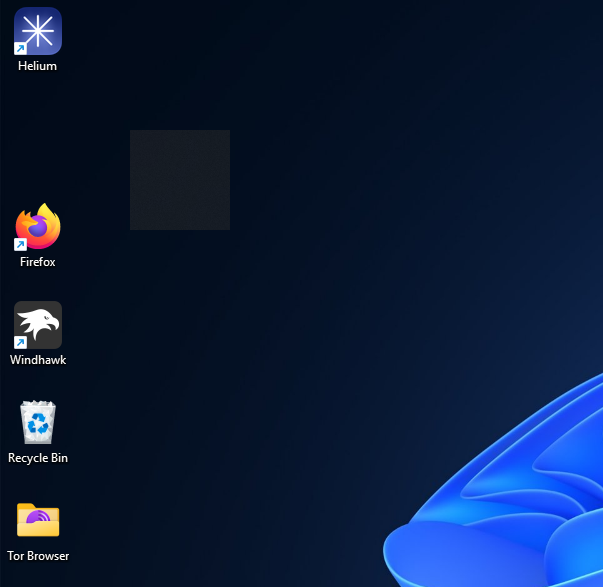The height and width of the screenshot is (587, 603).
Task: Select the Tor Browser folder icon
Action: point(38,520)
